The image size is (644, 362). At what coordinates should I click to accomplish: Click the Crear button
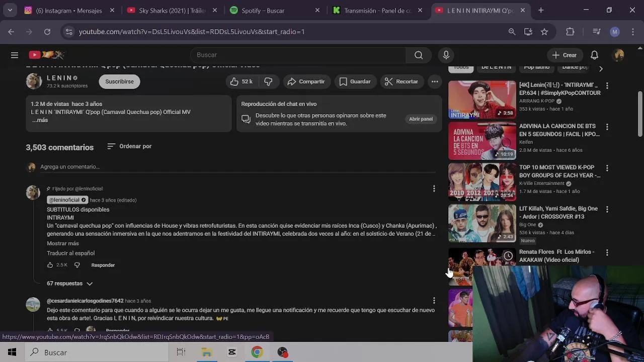(x=564, y=55)
